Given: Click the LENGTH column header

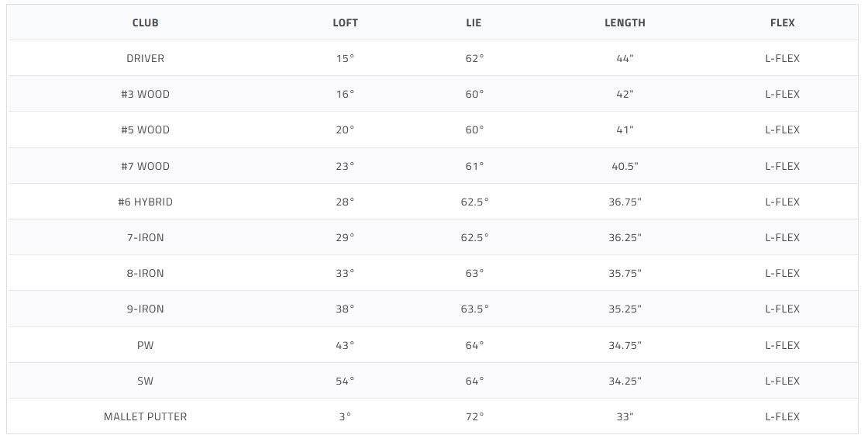Looking at the screenshot, I should point(625,22).
